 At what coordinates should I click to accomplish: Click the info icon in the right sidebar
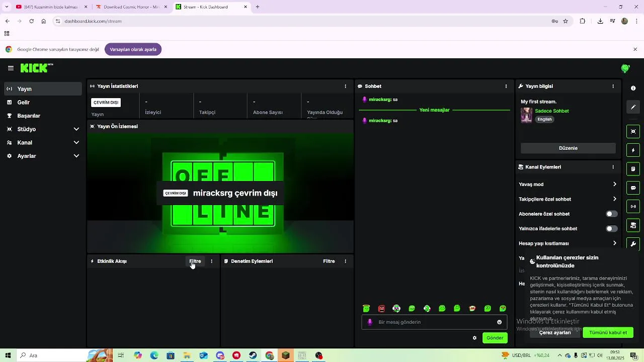633,88
